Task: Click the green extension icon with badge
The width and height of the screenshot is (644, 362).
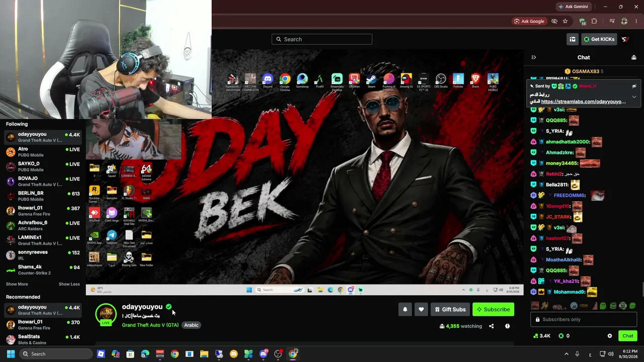Action: 582,21
